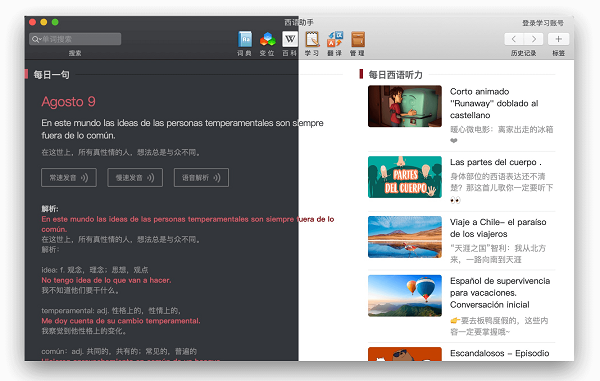This screenshot has width=600, height=381.
Task: Open the 变位 conjugation toolbar icon
Action: [267, 39]
